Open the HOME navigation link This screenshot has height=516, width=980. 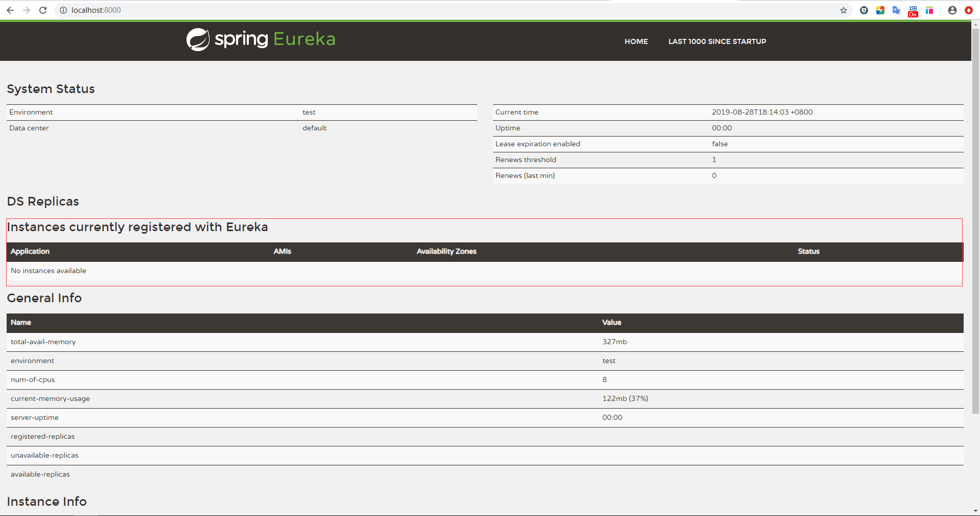pyautogui.click(x=636, y=41)
